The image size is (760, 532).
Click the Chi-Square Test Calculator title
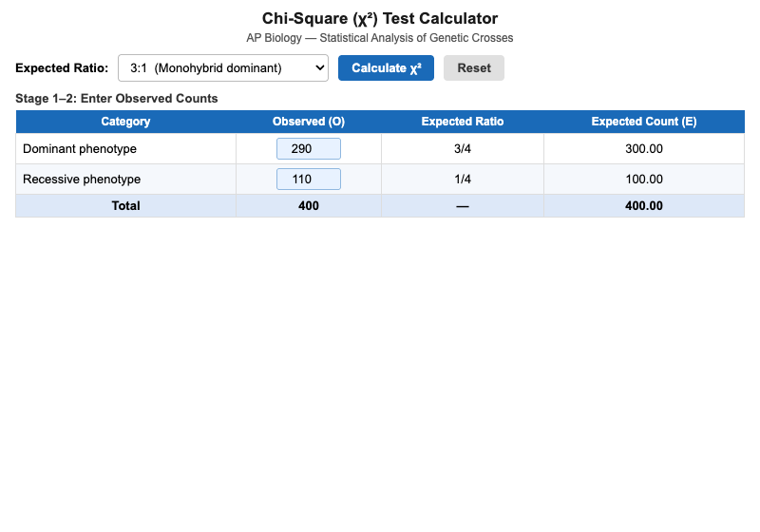[380, 18]
